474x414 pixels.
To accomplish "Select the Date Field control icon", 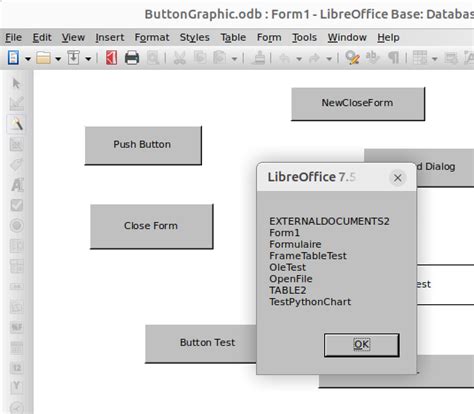I will [16, 347].
